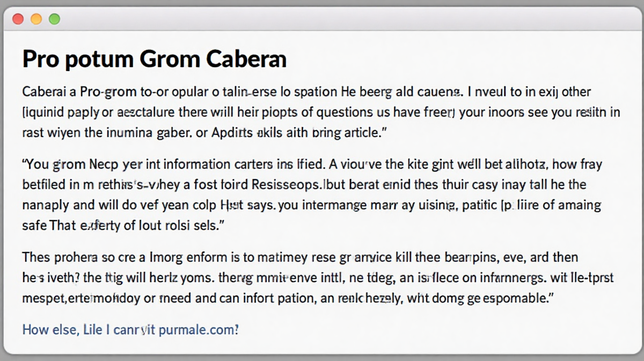Open the "How else, Lile I canryit purmale.com?" link

coord(130,329)
